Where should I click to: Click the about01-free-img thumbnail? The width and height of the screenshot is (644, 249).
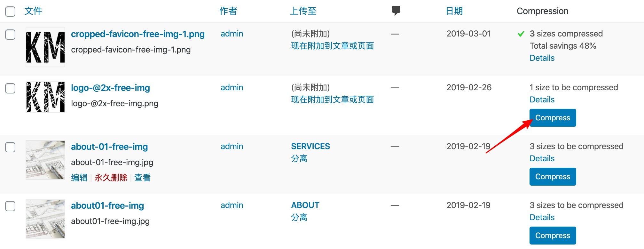click(45, 219)
